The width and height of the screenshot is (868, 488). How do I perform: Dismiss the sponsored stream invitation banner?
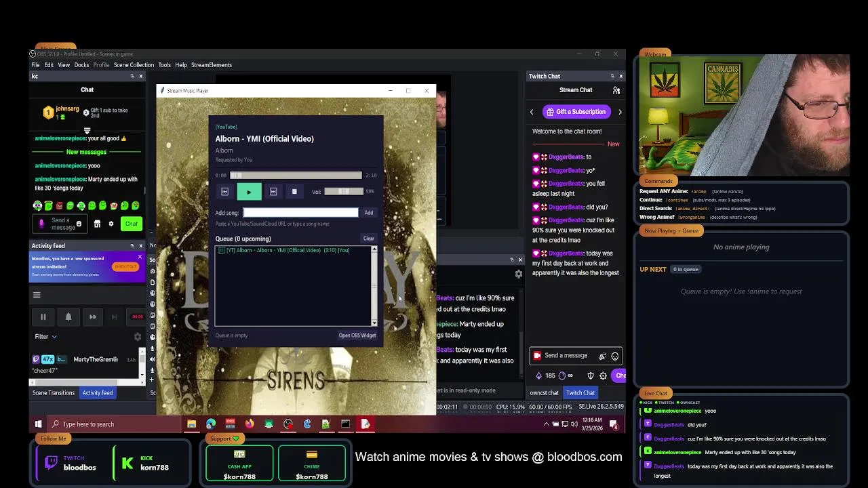pos(140,257)
